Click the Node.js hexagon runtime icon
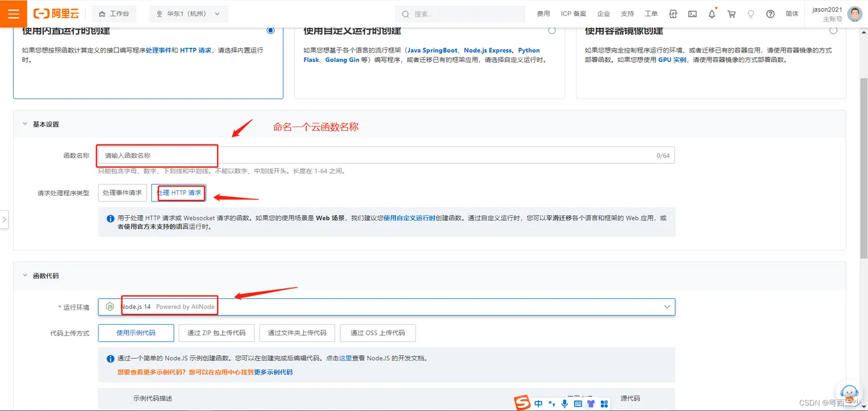 coord(110,307)
